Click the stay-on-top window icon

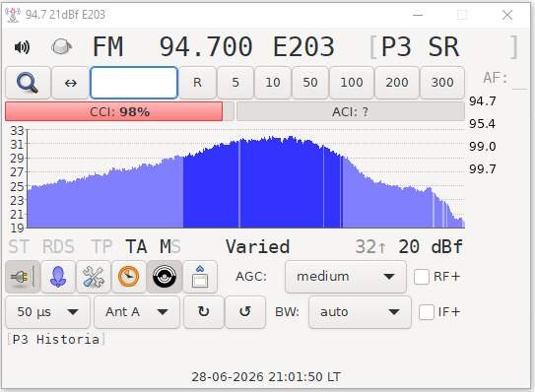tap(200, 277)
